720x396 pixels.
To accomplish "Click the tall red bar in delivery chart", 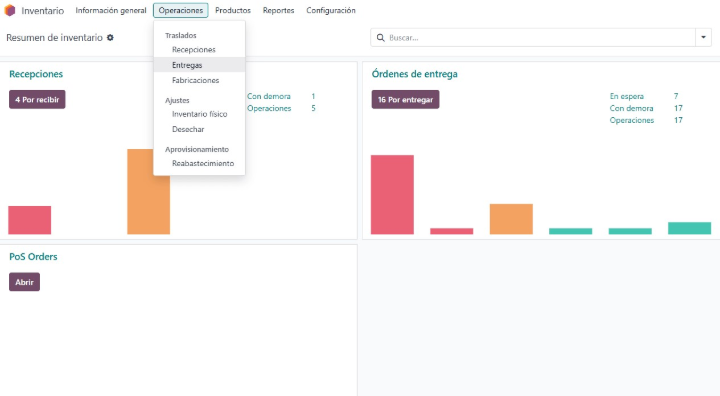I will pyautogui.click(x=392, y=195).
